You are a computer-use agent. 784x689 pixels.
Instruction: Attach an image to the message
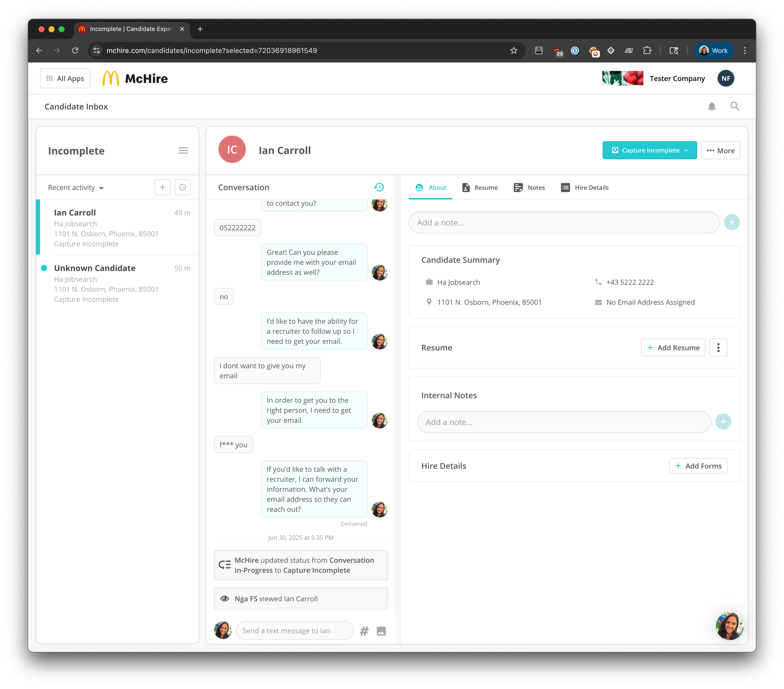point(381,631)
